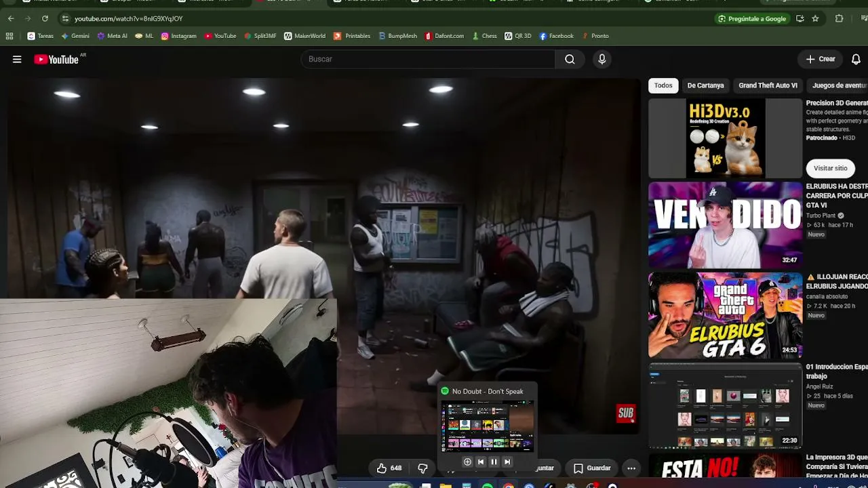Viewport: 868px width, 488px height.
Task: Skip to the next Spotify track
Action: pos(507,462)
